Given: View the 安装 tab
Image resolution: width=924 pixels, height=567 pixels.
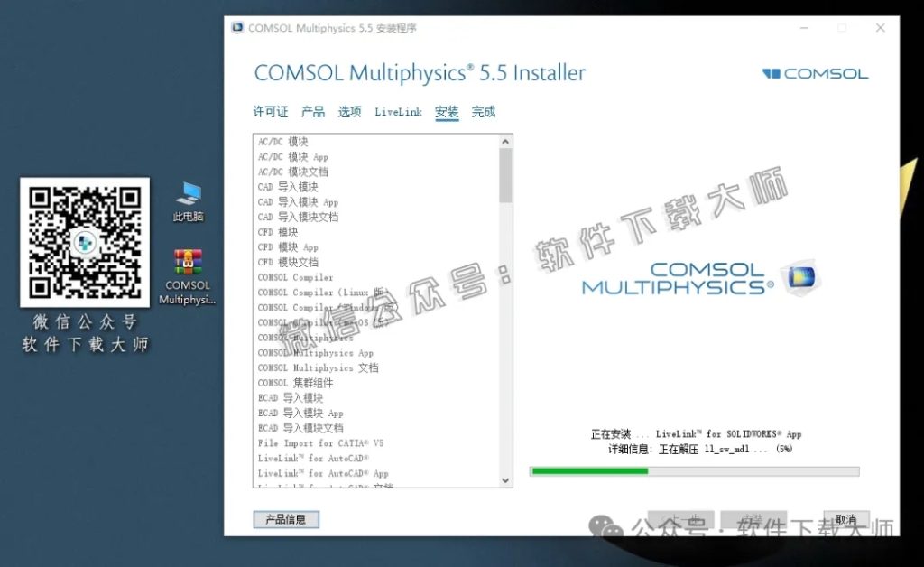Looking at the screenshot, I should (x=446, y=111).
